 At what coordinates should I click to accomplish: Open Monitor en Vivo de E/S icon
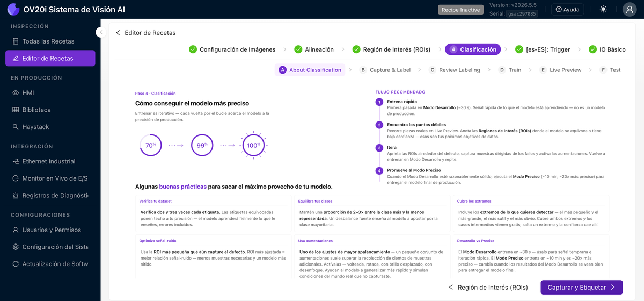(x=16, y=178)
